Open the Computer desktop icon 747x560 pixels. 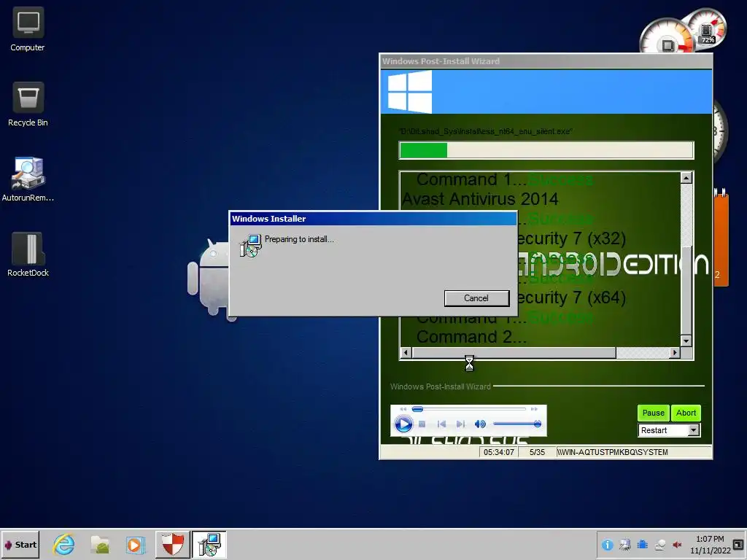click(28, 28)
